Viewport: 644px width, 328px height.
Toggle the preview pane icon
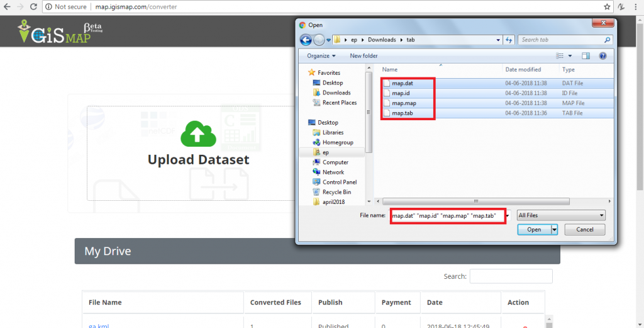(x=586, y=56)
